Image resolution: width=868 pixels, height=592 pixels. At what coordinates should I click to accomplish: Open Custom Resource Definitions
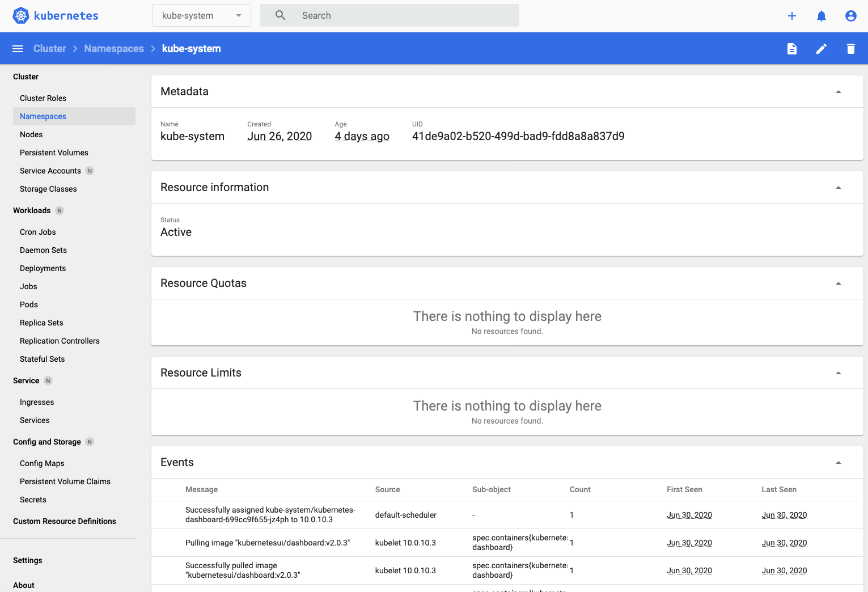click(x=65, y=521)
